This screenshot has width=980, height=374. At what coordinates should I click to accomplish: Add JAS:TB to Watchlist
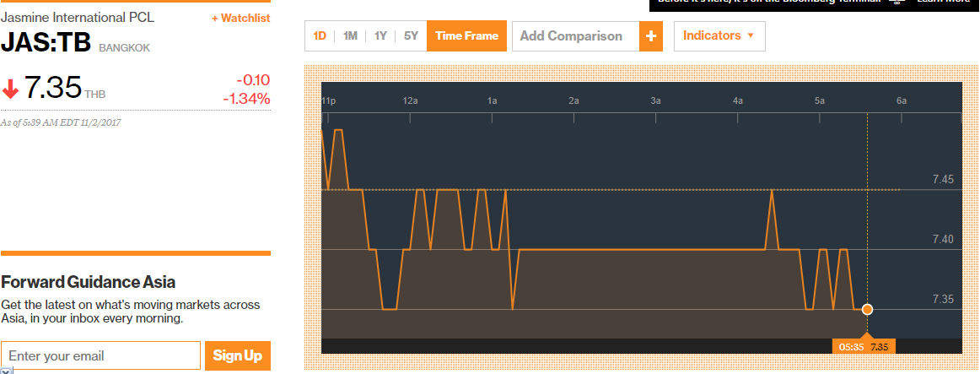click(240, 18)
